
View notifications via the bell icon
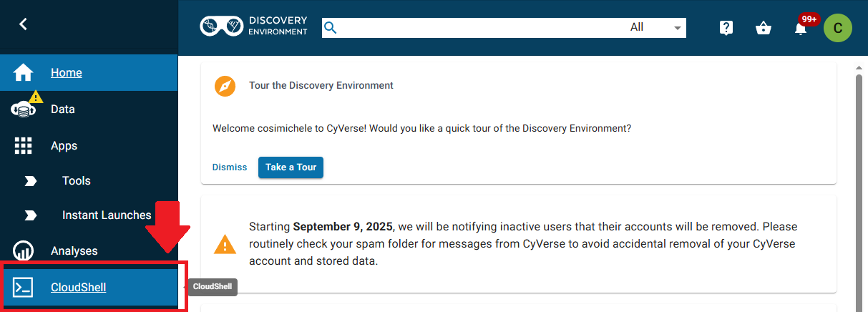click(801, 28)
